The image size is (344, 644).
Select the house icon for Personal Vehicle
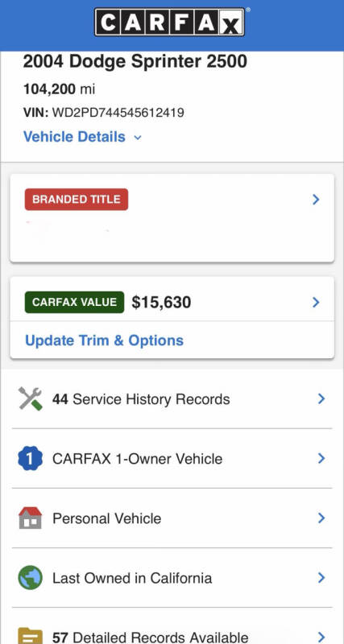[x=30, y=518]
